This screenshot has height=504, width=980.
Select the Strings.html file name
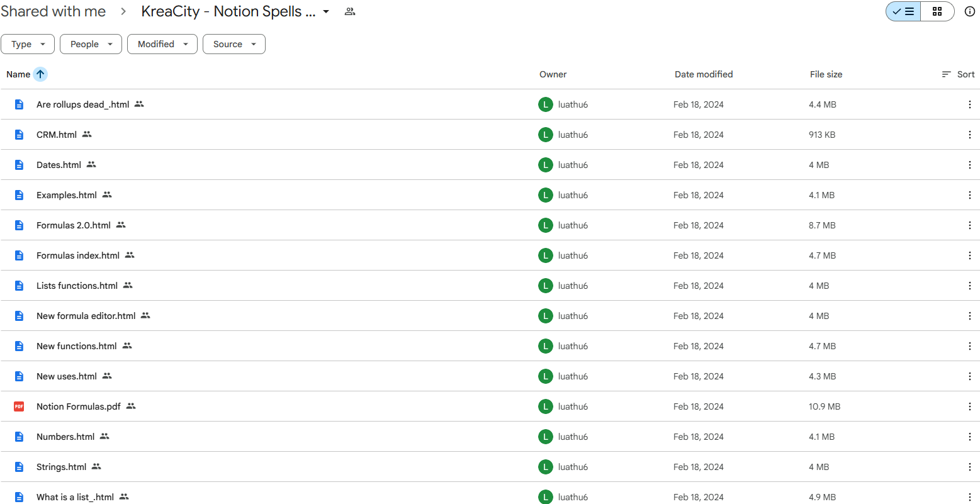coord(61,467)
